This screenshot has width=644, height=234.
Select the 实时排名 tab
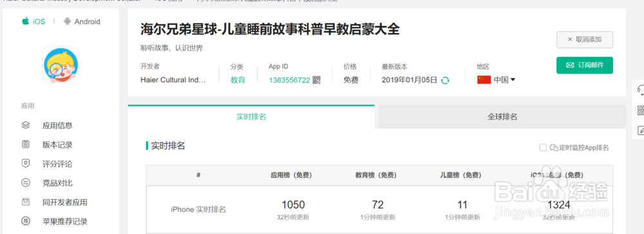click(x=251, y=117)
